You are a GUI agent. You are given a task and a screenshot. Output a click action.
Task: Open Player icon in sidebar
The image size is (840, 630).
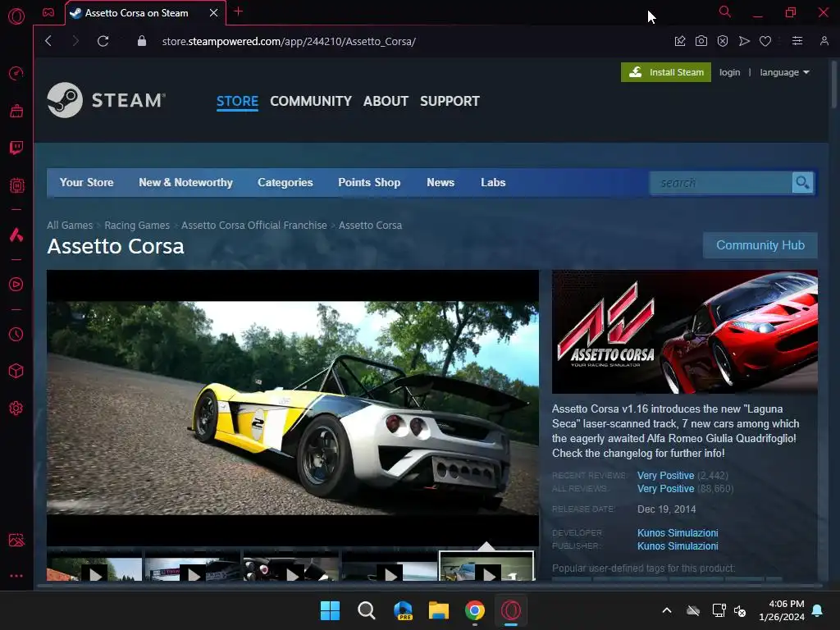click(x=16, y=285)
